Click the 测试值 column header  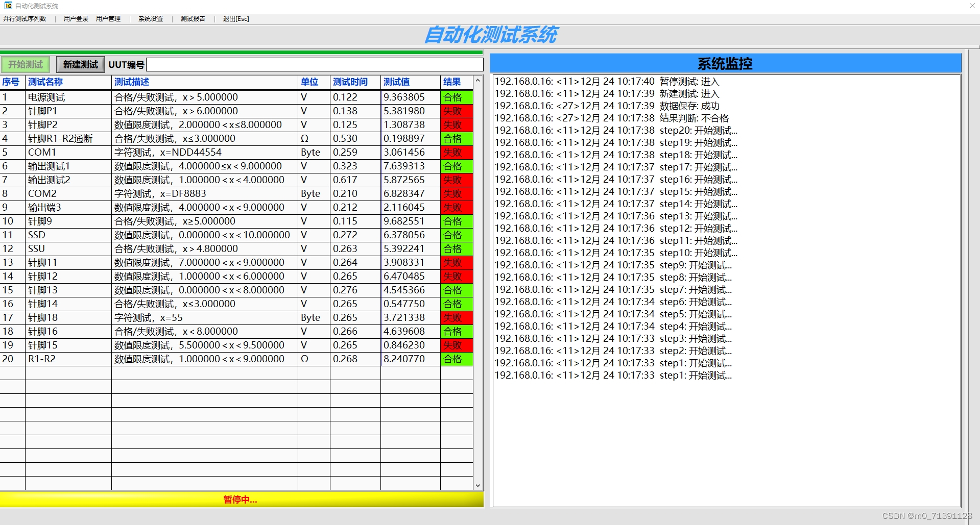(x=411, y=82)
